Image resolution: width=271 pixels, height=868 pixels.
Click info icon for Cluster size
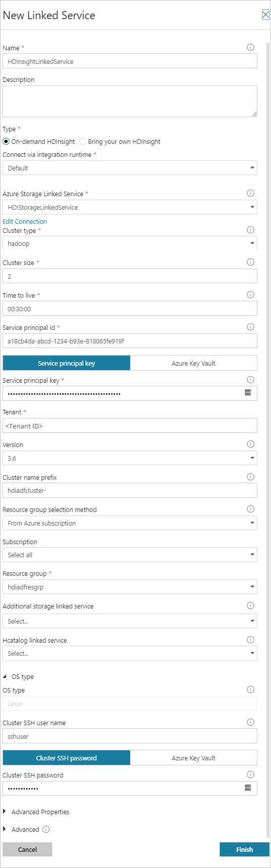[250, 262]
